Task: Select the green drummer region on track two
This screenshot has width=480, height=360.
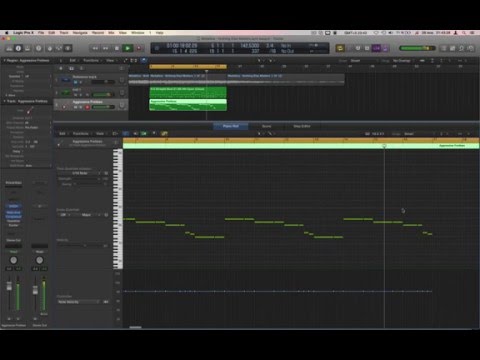Action: (x=188, y=92)
